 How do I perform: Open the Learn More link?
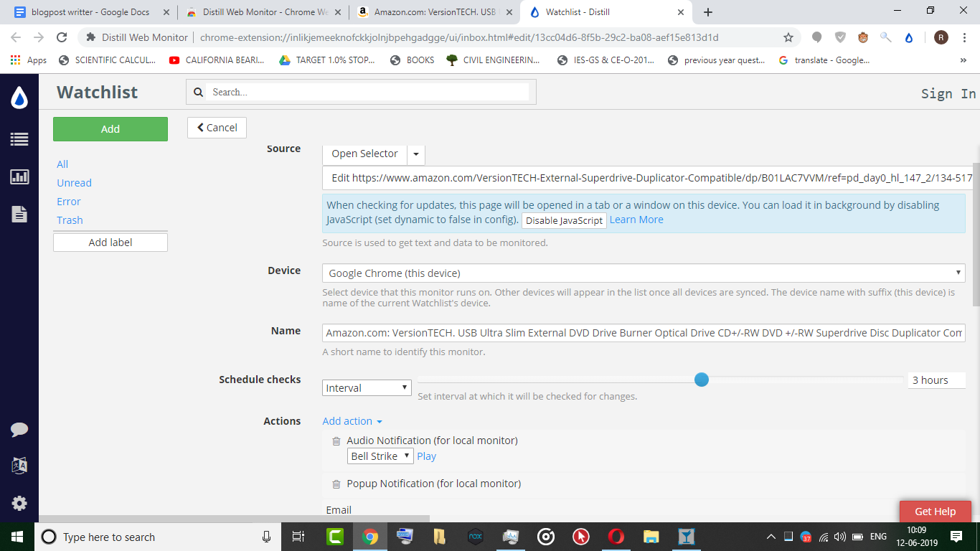click(636, 220)
